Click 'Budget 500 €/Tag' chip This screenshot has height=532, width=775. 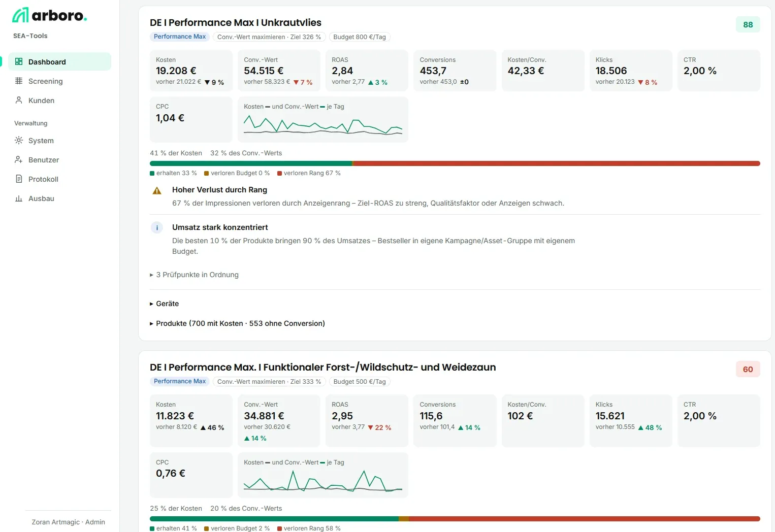360,381
